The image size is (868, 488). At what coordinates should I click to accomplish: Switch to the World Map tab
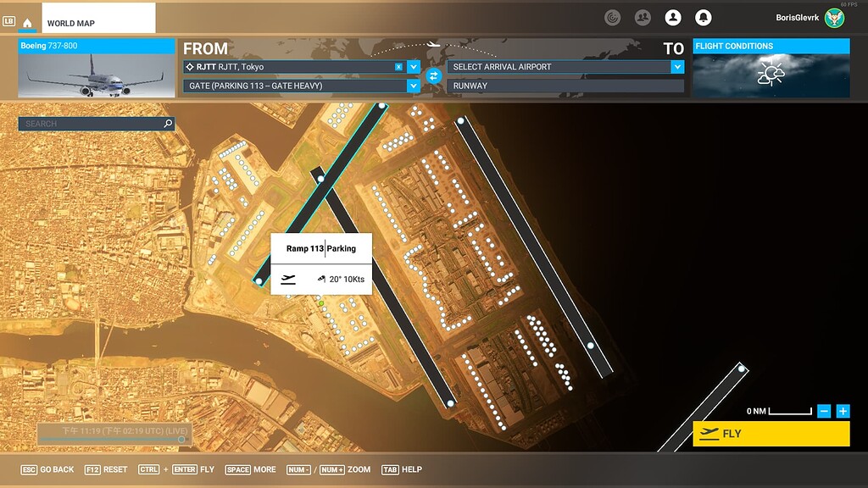click(98, 19)
